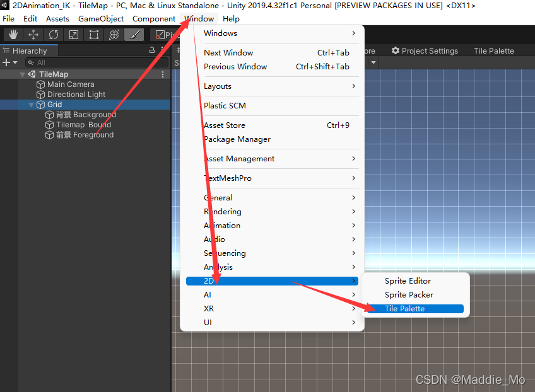This screenshot has width=535, height=392.
Task: Select Main Camera in Hierarchy
Action: [x=71, y=84]
